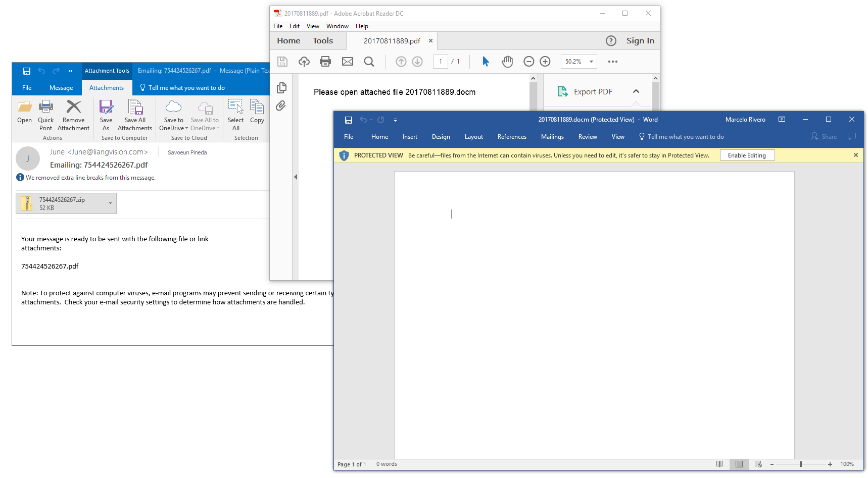The height and width of the screenshot is (478, 868).
Task: Switch to the selection arrow tool in Acrobat
Action: [x=485, y=61]
